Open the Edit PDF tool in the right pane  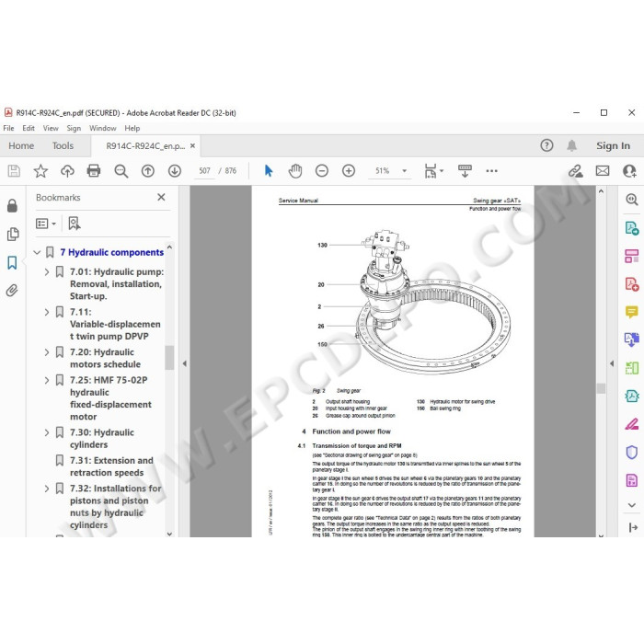(632, 256)
